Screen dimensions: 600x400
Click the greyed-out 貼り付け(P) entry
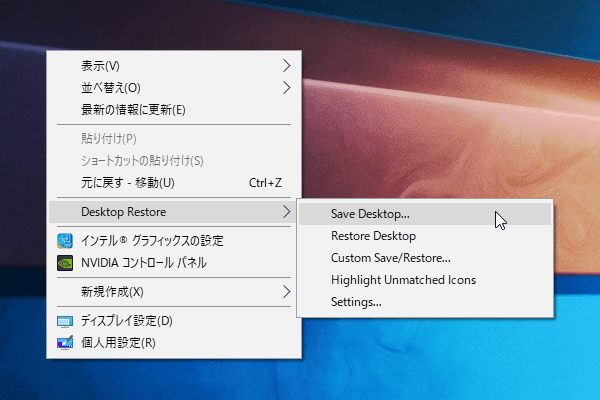(174, 139)
